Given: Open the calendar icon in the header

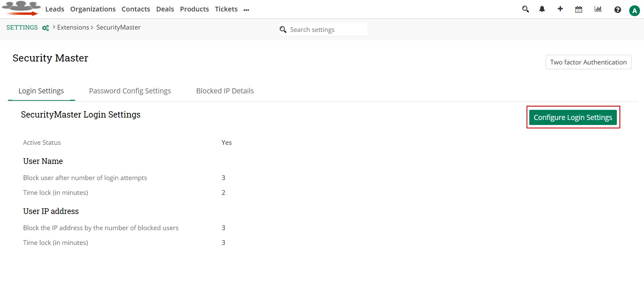Looking at the screenshot, I should pos(579,9).
